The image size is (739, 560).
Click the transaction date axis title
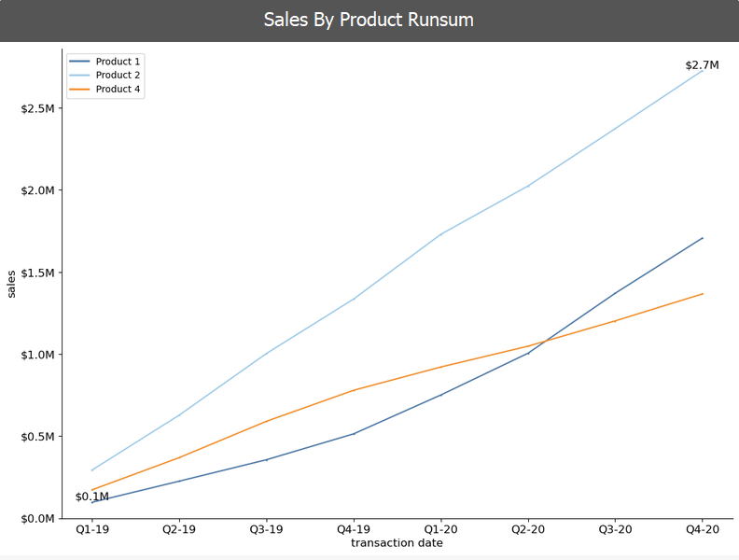click(x=397, y=543)
